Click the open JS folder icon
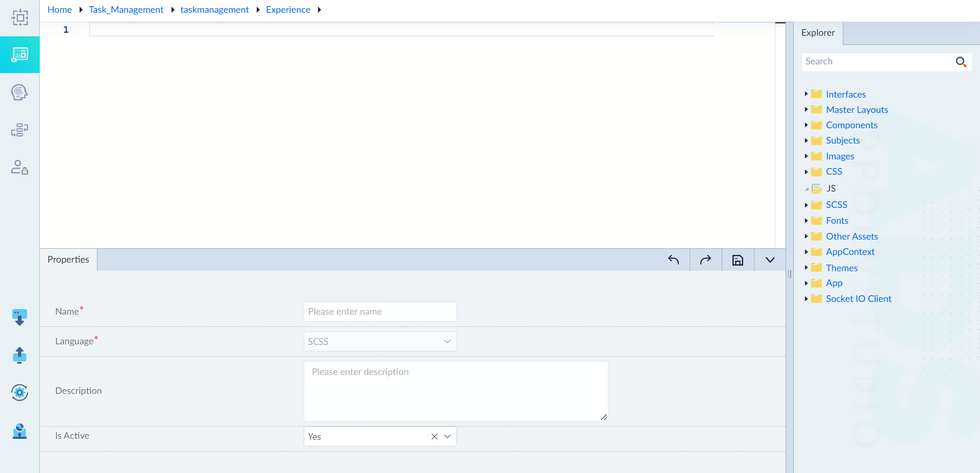Screen dimensions: 980x473 817,188
